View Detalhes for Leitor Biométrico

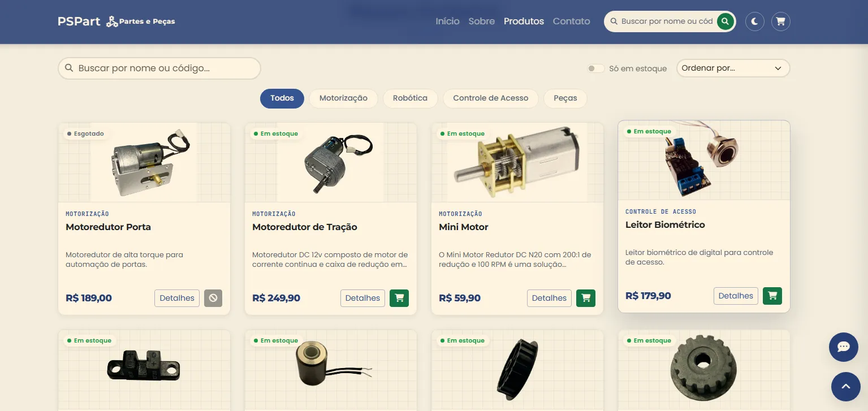(x=736, y=296)
